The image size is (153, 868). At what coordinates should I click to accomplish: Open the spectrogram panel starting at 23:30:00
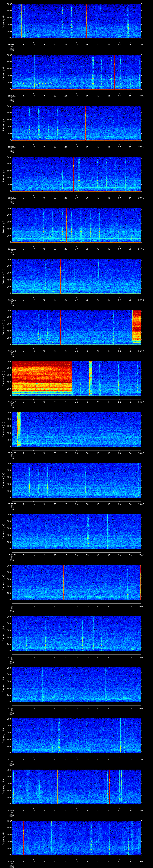[76, 735]
